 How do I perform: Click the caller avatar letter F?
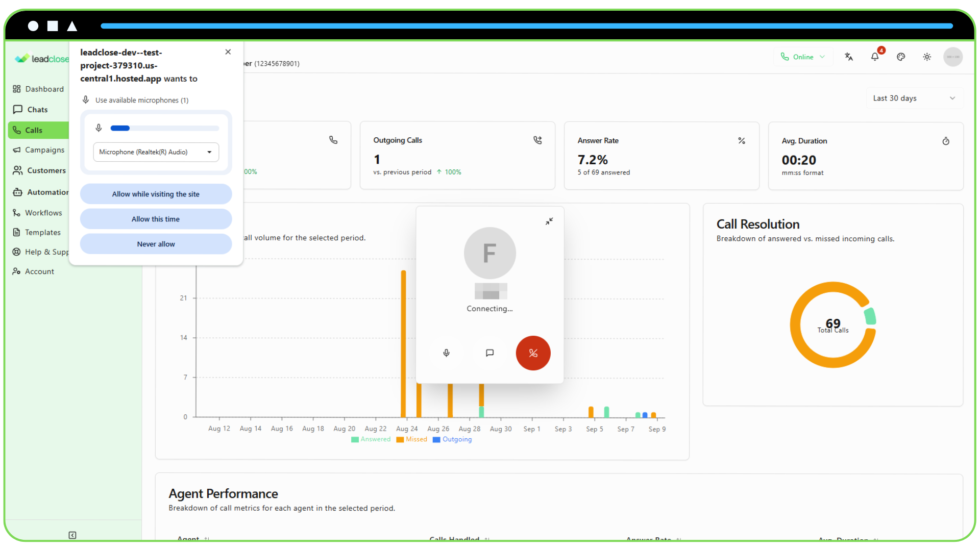[489, 253]
